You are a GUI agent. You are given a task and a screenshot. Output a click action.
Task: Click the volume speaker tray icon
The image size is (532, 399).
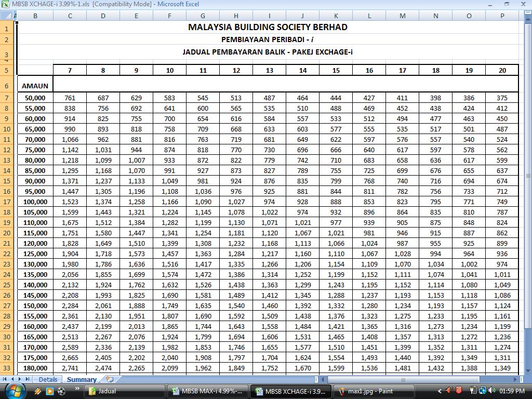click(491, 391)
